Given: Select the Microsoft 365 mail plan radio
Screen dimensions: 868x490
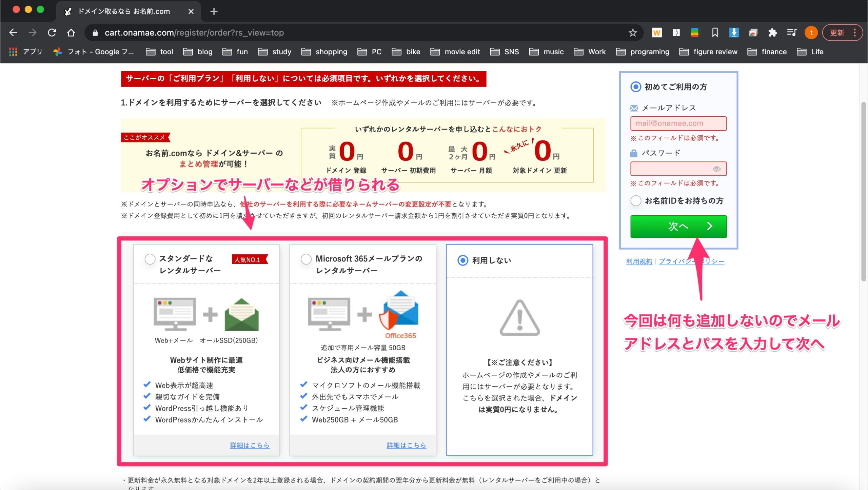Looking at the screenshot, I should click(x=306, y=259).
